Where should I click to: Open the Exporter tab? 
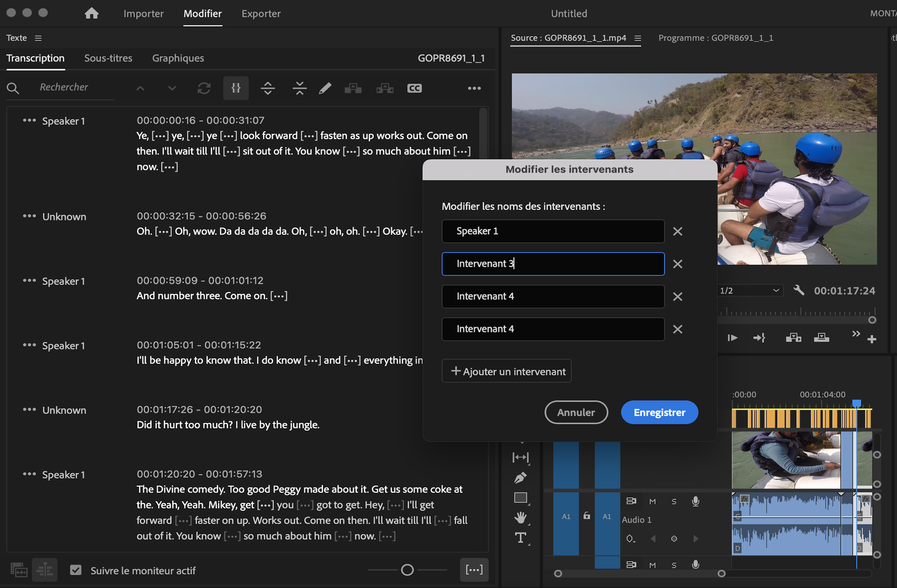point(261,14)
